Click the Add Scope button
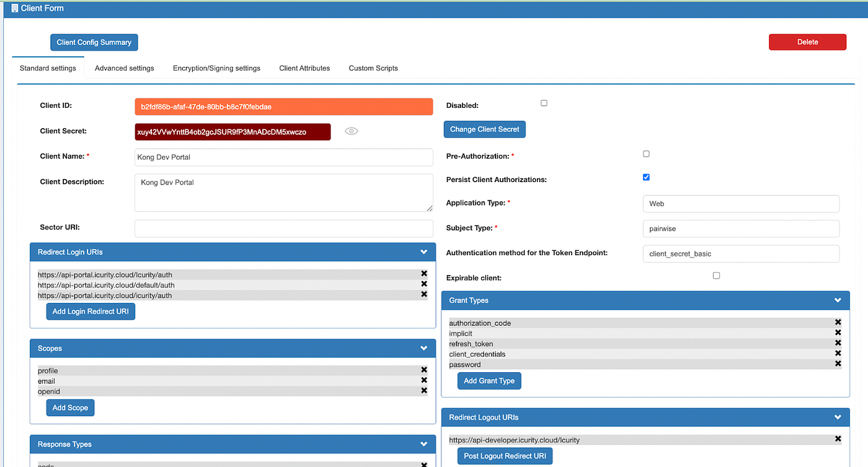Screen dimensions: 868x467 (70, 408)
